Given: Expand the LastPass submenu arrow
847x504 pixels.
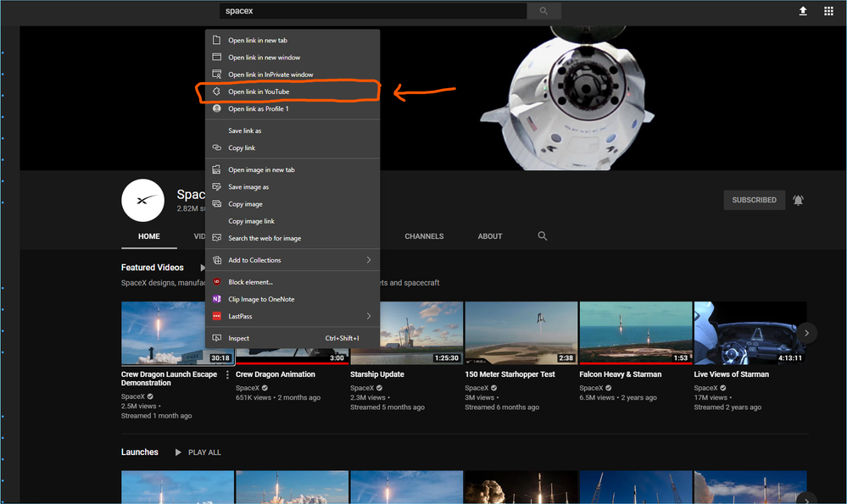Looking at the screenshot, I should [x=369, y=316].
